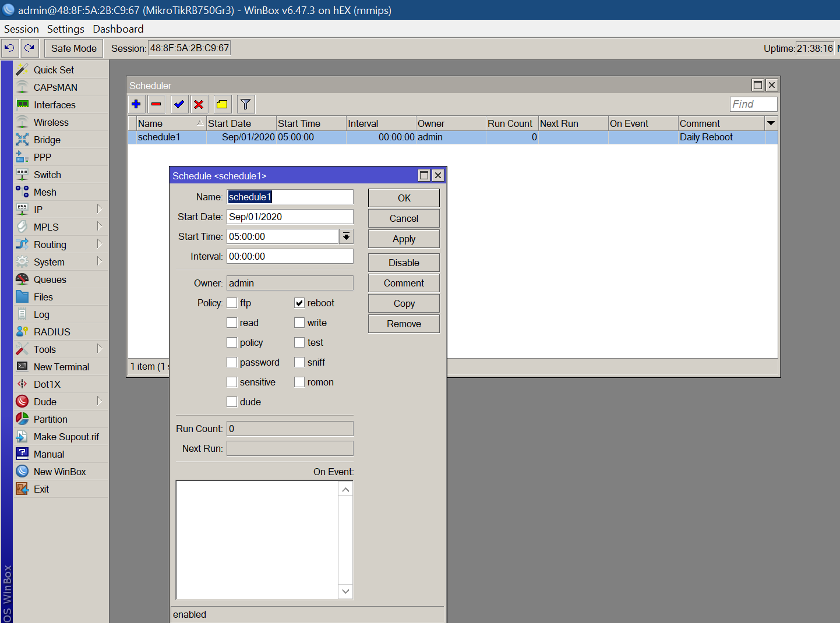Open Quick Set from sidebar

[61, 70]
